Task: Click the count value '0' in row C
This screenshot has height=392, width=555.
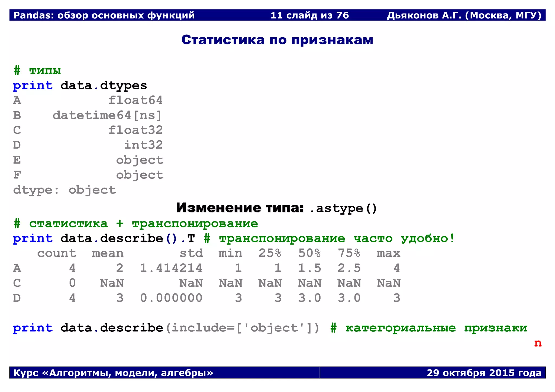Action: coord(72,283)
